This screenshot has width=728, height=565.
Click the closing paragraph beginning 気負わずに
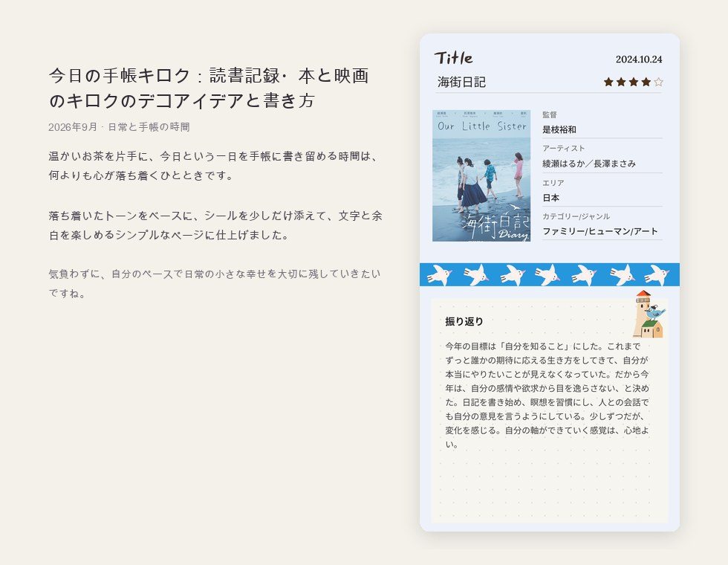point(215,283)
